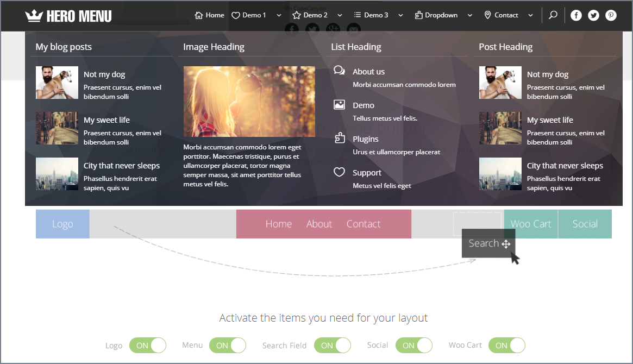This screenshot has height=364, width=633.
Task: Toggle the Menu switch off
Action: (228, 346)
